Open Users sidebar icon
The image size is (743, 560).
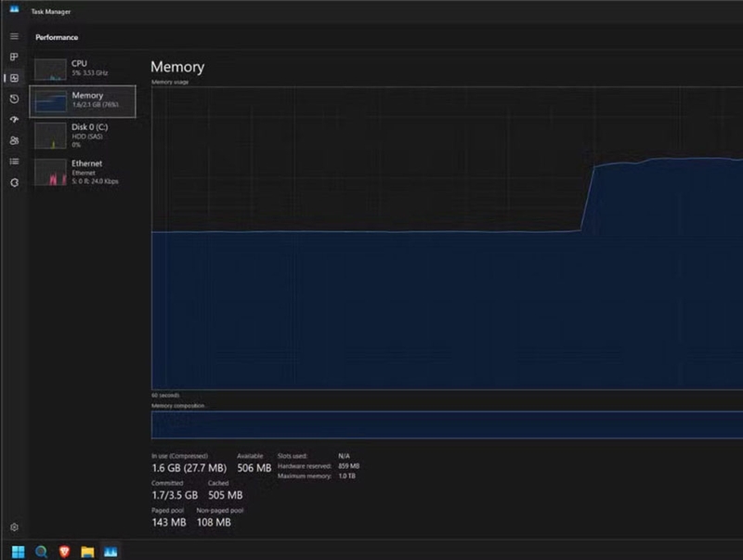coord(14,140)
